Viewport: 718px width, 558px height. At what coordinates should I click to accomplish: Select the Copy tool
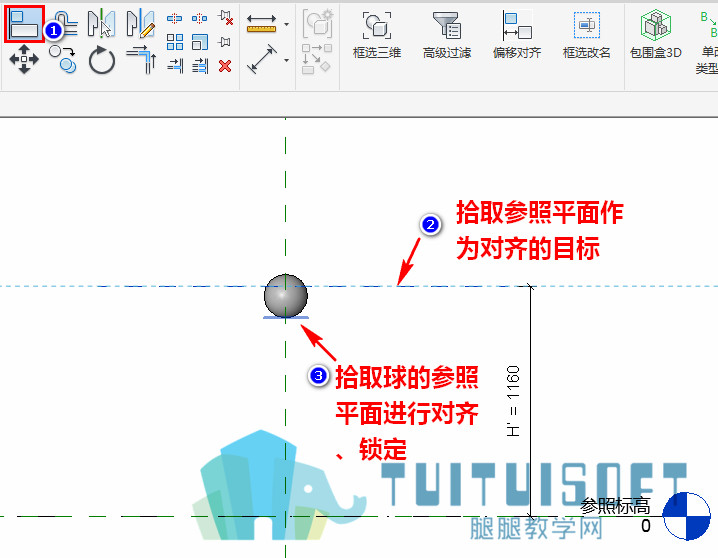pos(63,59)
